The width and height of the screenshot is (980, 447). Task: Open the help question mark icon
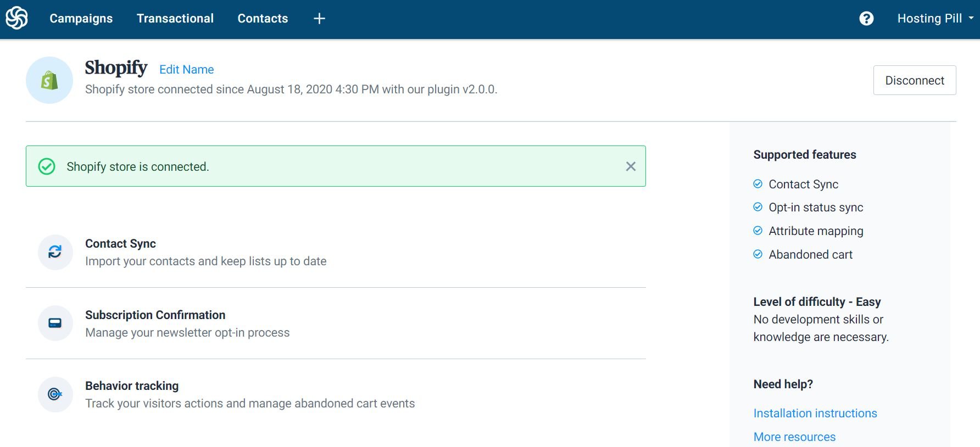coord(866,19)
